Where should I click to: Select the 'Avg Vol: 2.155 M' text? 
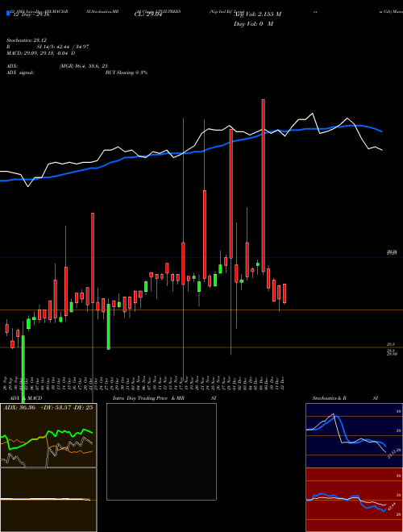pos(257,15)
